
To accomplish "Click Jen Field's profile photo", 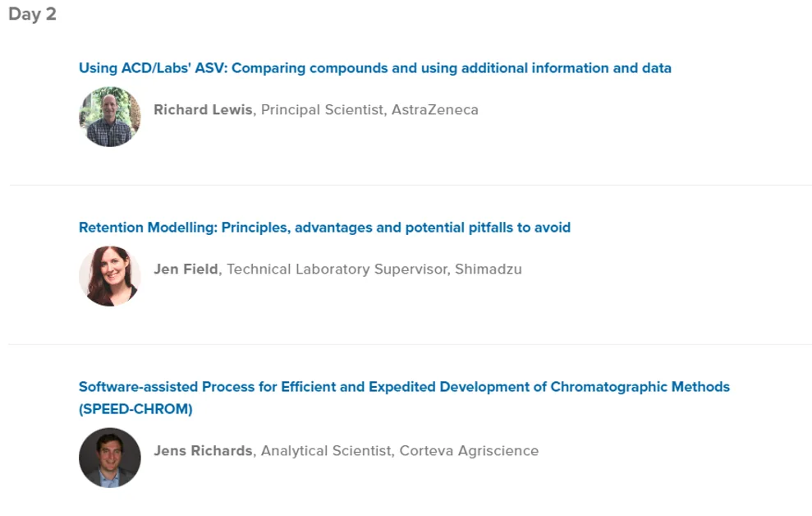I will point(110,276).
